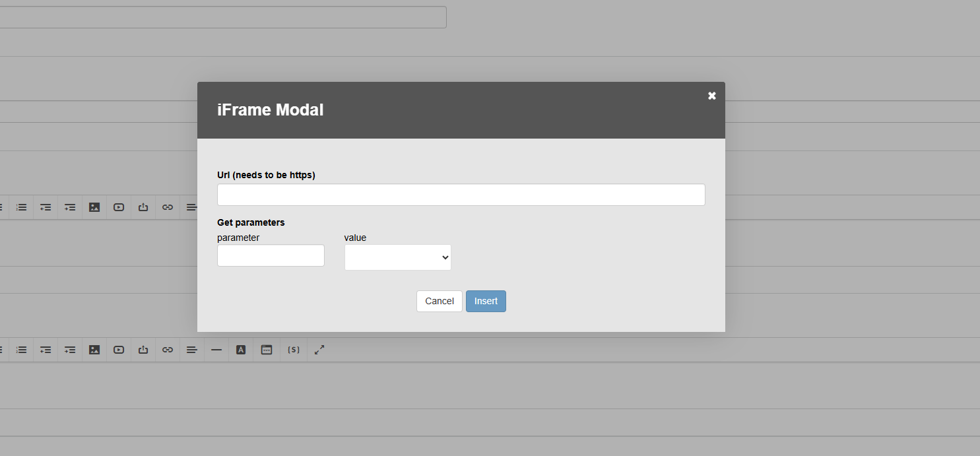Image resolution: width=980 pixels, height=456 pixels.
Task: Click the link icon in the upper toolbar
Action: [x=168, y=207]
